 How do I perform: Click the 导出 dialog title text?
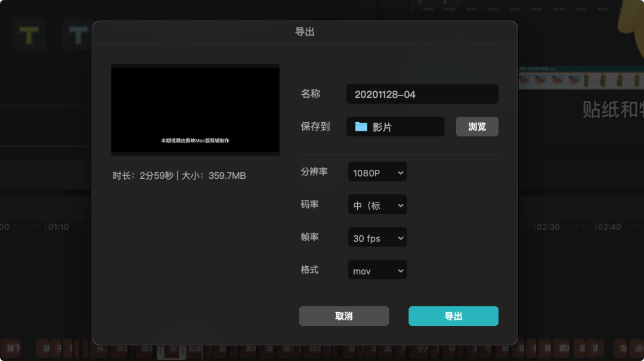(x=305, y=32)
